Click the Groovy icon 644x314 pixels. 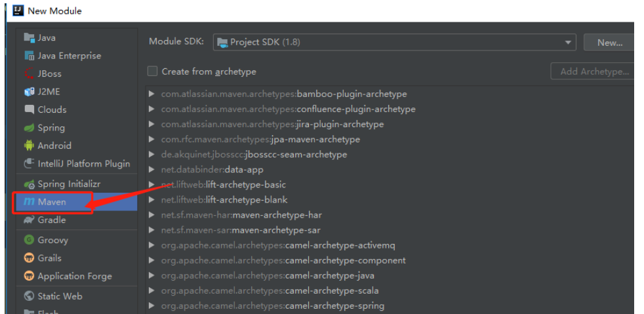click(x=29, y=240)
